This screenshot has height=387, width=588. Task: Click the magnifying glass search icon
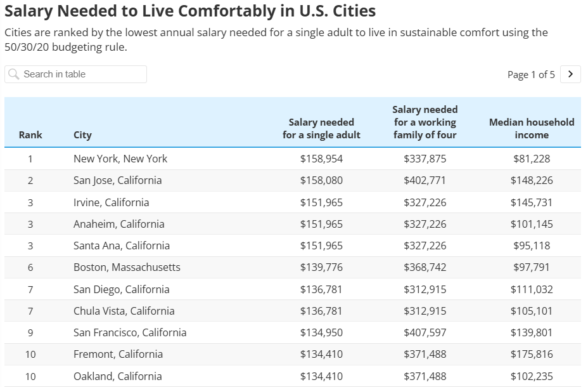[x=14, y=74]
